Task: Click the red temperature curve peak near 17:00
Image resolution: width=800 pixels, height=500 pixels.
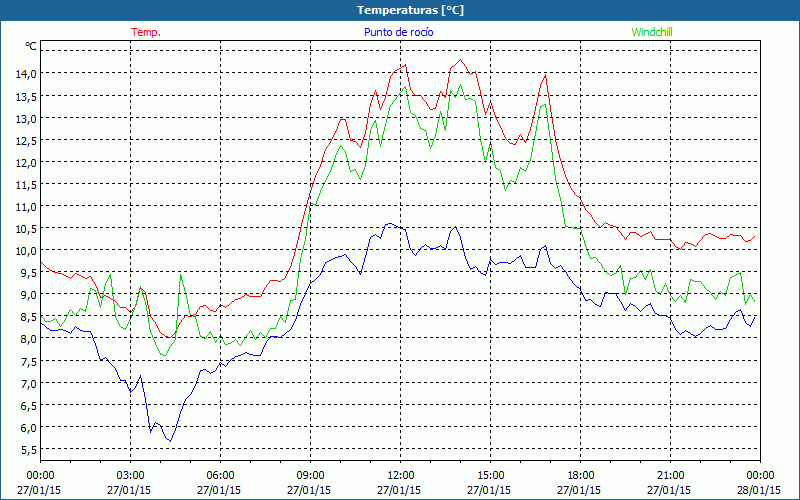Action: tap(545, 75)
